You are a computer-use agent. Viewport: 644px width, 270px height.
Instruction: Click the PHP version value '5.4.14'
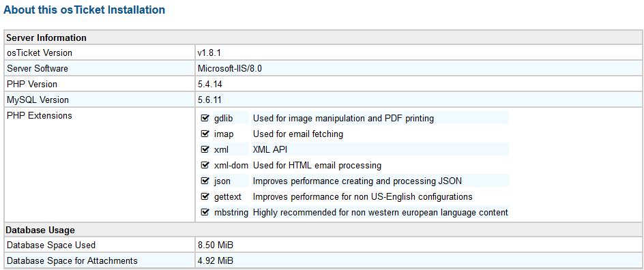click(x=210, y=84)
